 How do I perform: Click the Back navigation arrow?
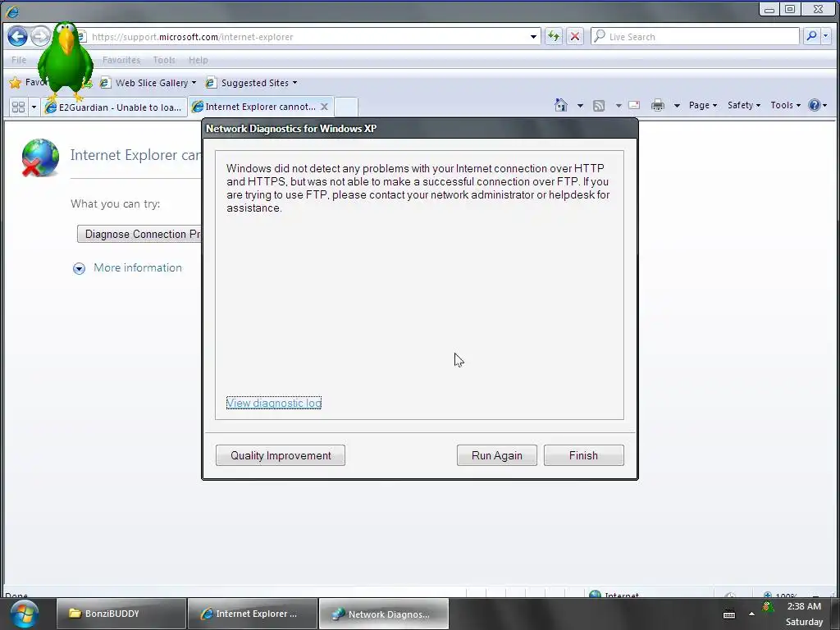pos(17,36)
